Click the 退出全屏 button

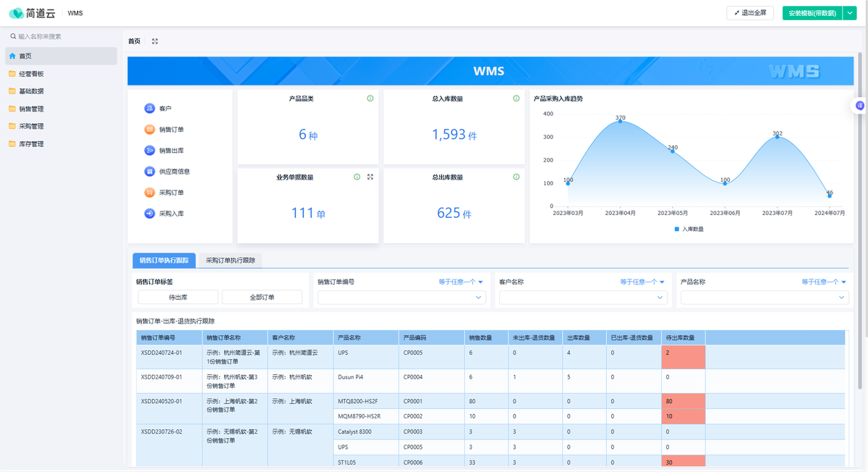click(750, 13)
